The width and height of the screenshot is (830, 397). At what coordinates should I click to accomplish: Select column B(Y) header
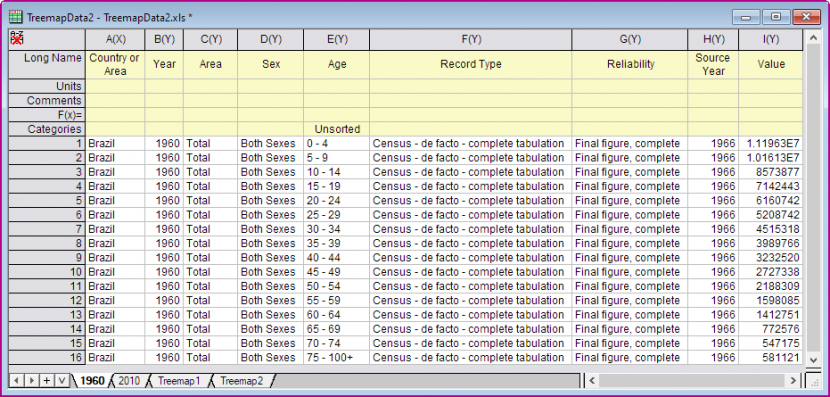click(x=164, y=39)
